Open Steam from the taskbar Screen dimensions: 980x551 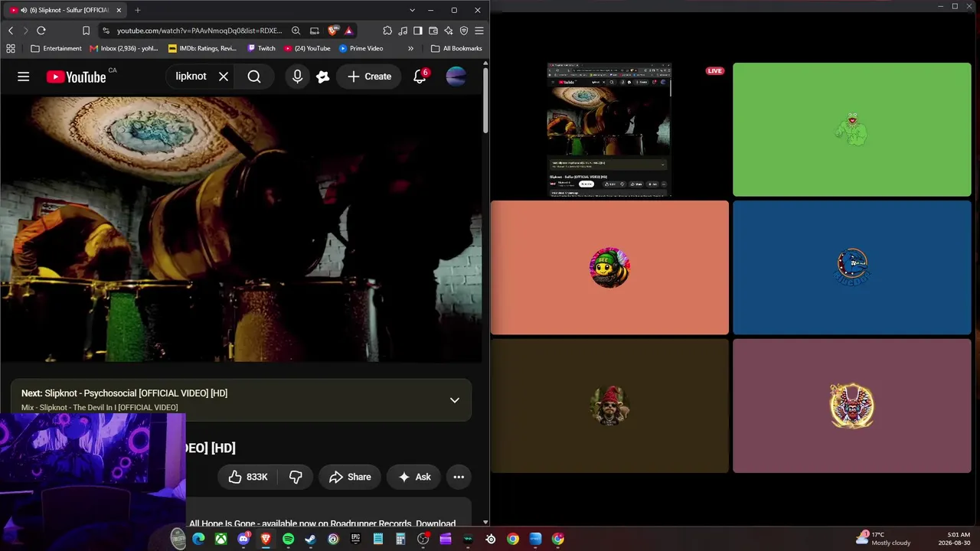(310, 539)
